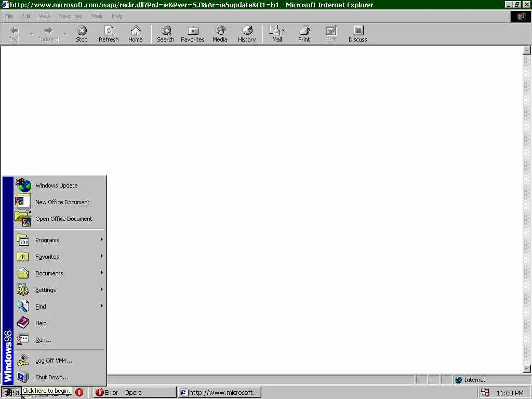Click the vertical scrollbar down arrow
Viewport: 532px width, 399px height.
527,369
